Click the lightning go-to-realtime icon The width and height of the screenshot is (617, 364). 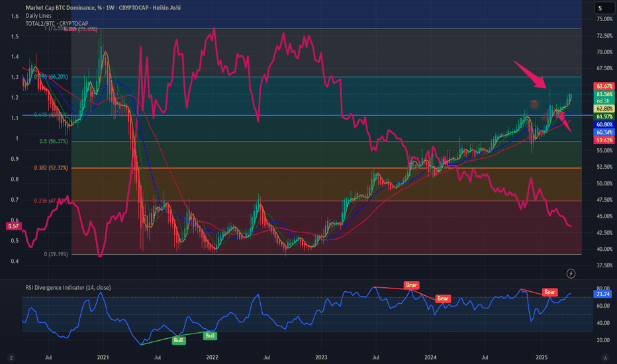pyautogui.click(x=571, y=273)
